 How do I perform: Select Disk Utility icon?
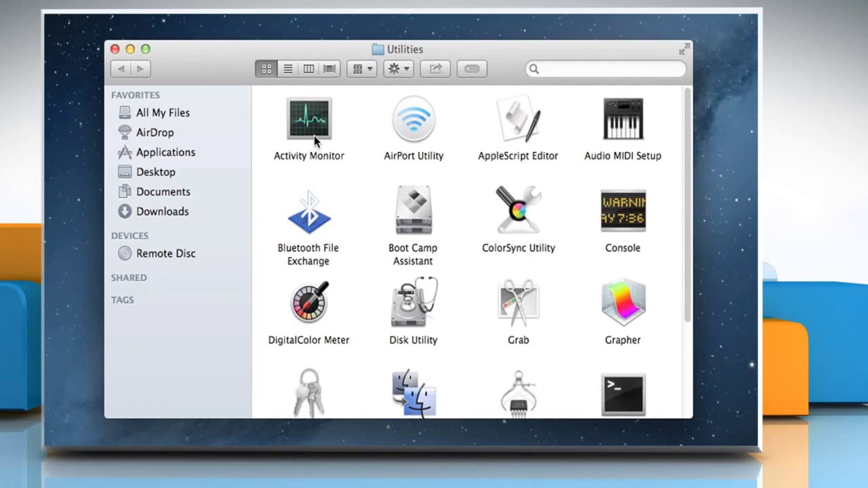click(414, 302)
